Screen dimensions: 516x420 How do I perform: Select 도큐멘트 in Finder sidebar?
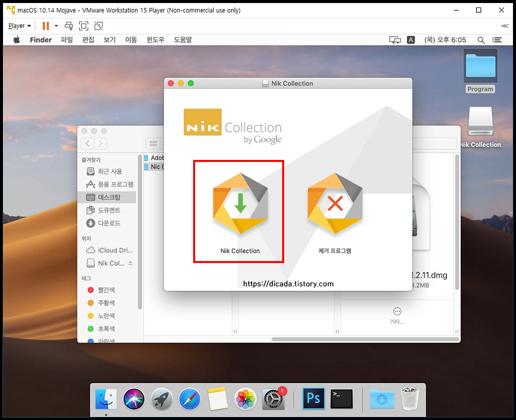point(107,210)
